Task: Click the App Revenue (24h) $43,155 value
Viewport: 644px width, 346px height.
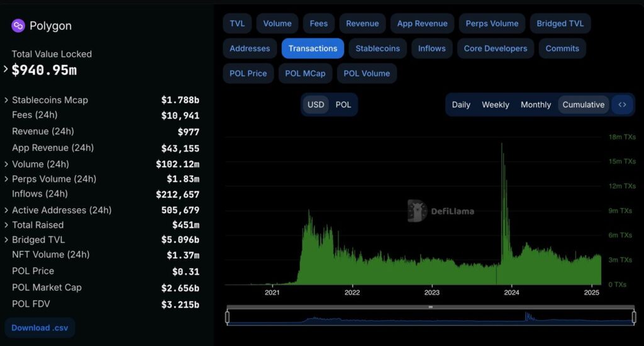Action: pos(180,148)
